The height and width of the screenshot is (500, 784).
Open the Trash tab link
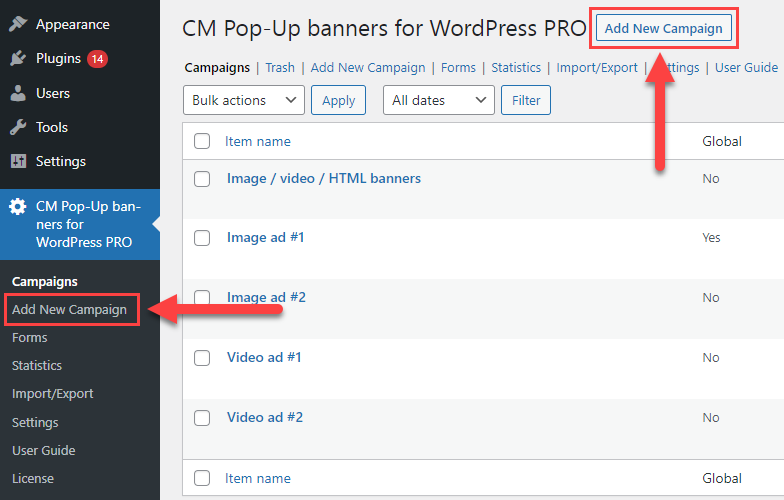pos(280,68)
